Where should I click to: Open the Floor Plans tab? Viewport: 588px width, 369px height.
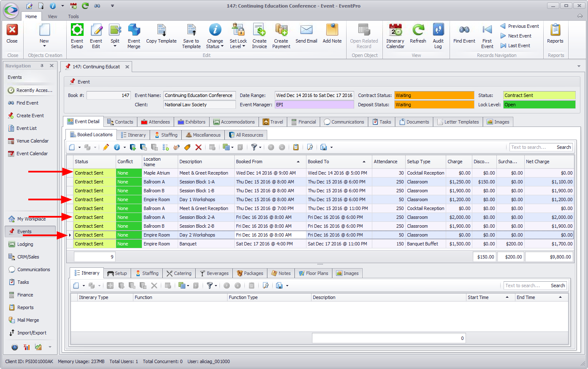click(x=313, y=273)
